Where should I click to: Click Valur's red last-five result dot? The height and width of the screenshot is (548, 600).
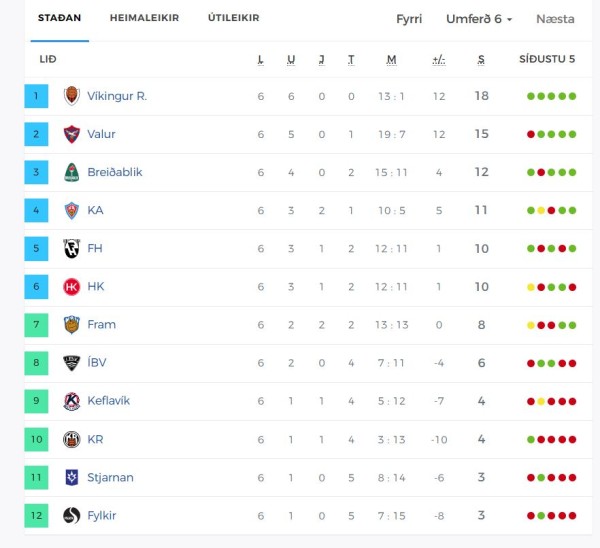click(531, 134)
